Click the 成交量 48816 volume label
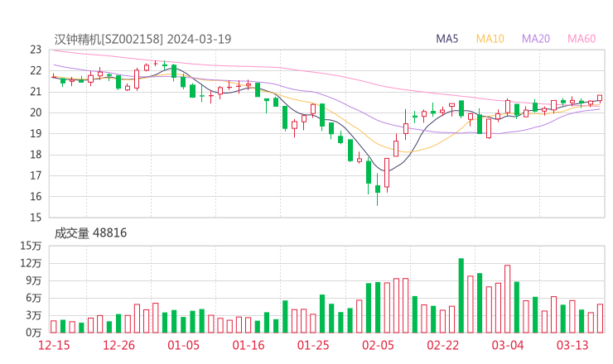This screenshot has width=613, height=364. pyautogui.click(x=90, y=233)
